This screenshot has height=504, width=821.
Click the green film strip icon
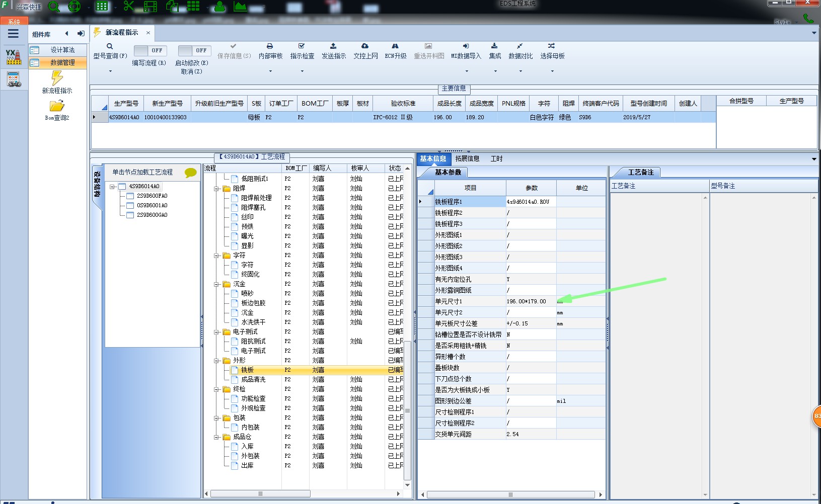151,7
